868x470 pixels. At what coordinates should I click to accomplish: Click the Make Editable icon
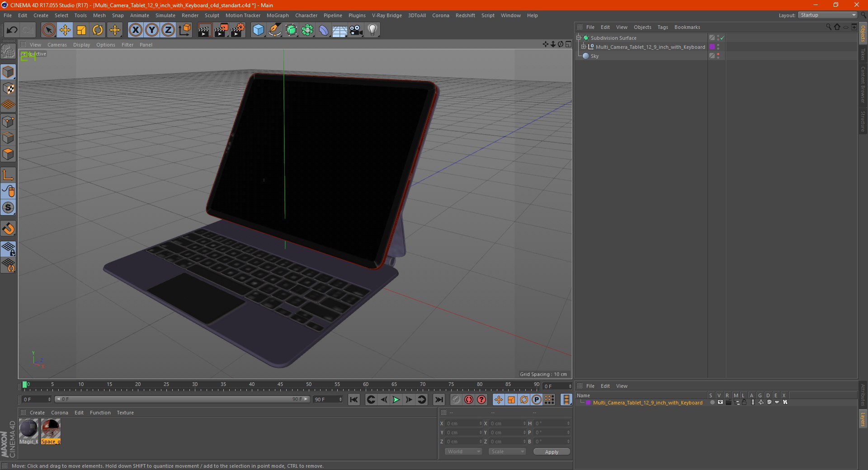(x=8, y=51)
